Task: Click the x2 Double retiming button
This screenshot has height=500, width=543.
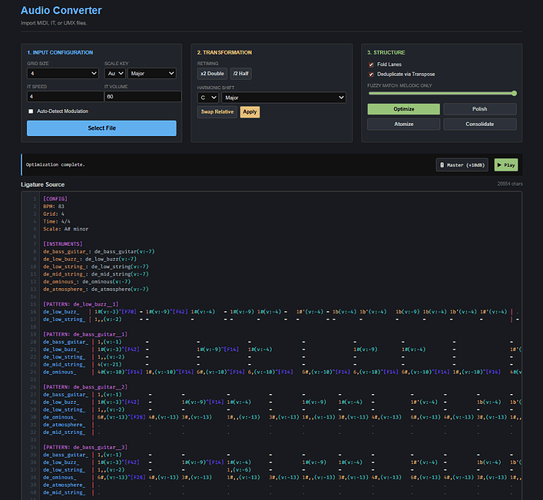Action: 212,73
